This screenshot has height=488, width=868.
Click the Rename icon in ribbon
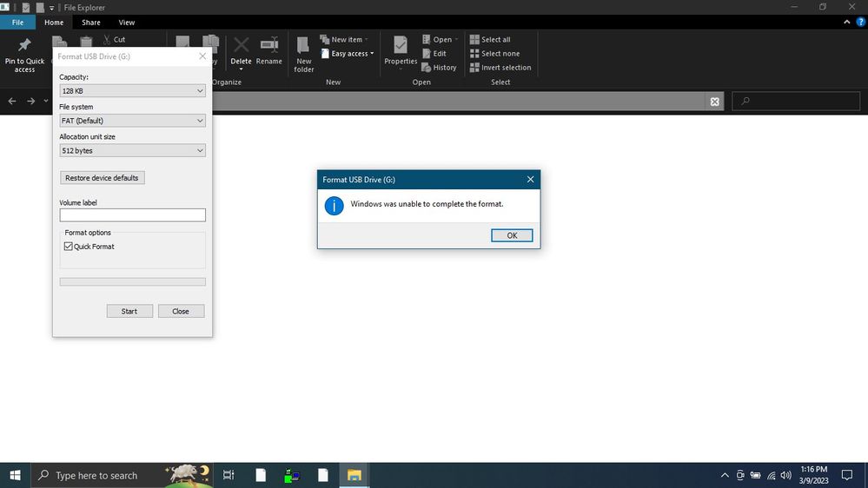(269, 45)
